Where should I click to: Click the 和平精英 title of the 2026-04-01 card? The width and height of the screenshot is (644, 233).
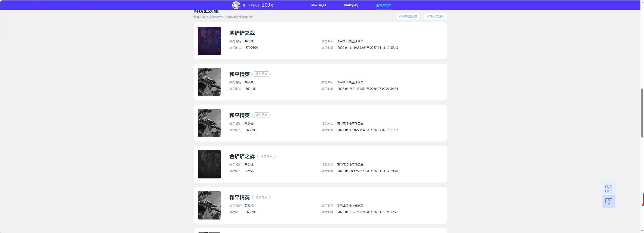coord(240,198)
